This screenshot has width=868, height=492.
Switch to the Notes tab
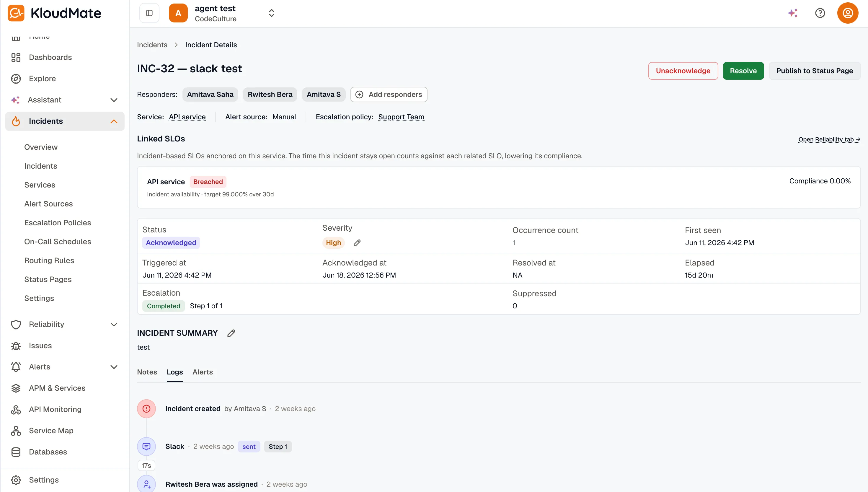(x=147, y=372)
